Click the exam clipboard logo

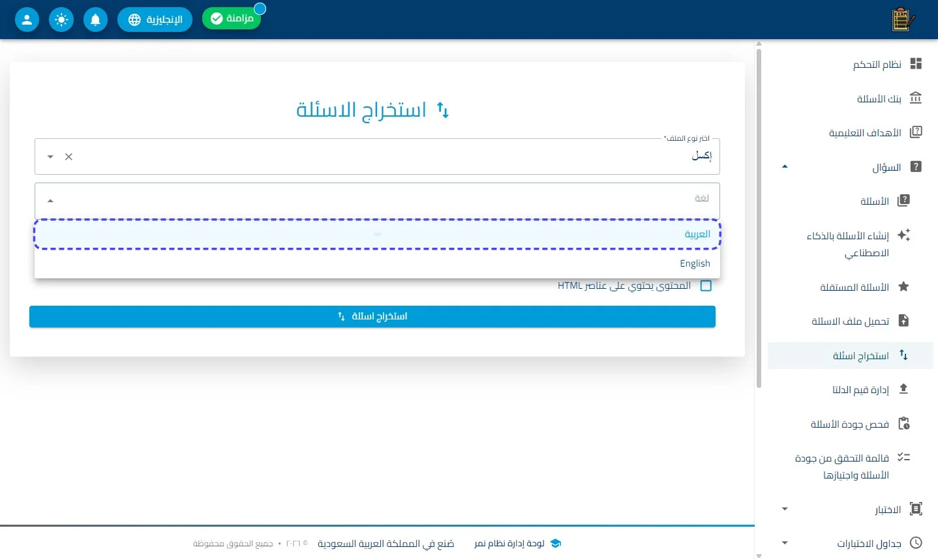[903, 20]
